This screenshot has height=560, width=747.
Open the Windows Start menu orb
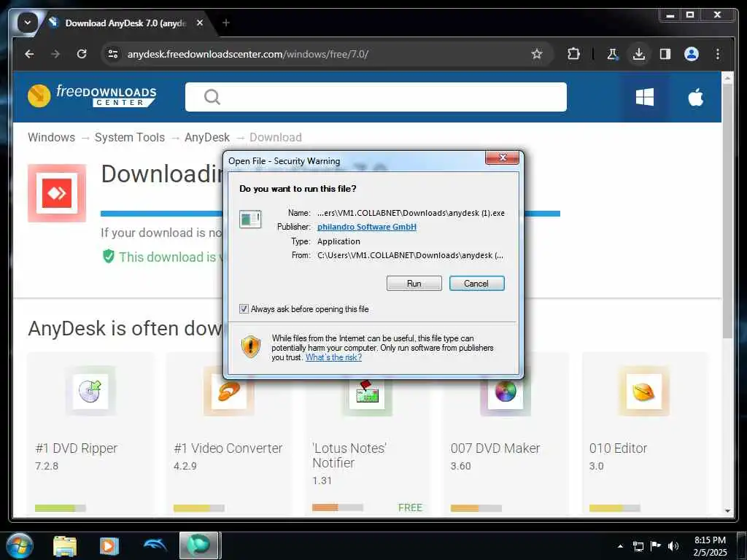(20, 545)
